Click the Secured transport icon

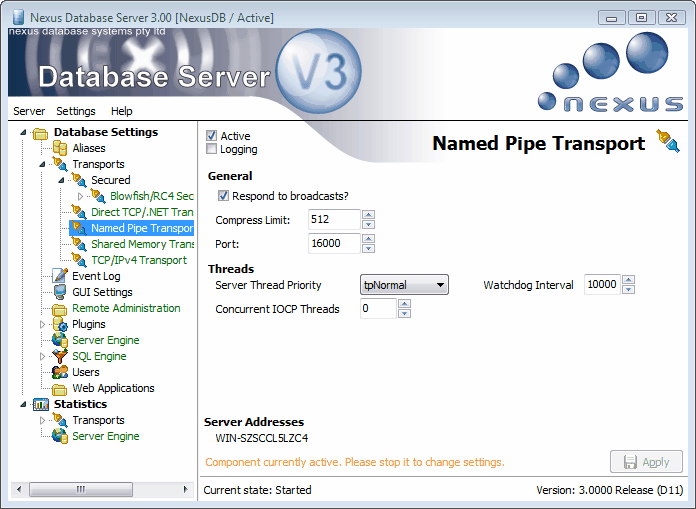coord(79,180)
